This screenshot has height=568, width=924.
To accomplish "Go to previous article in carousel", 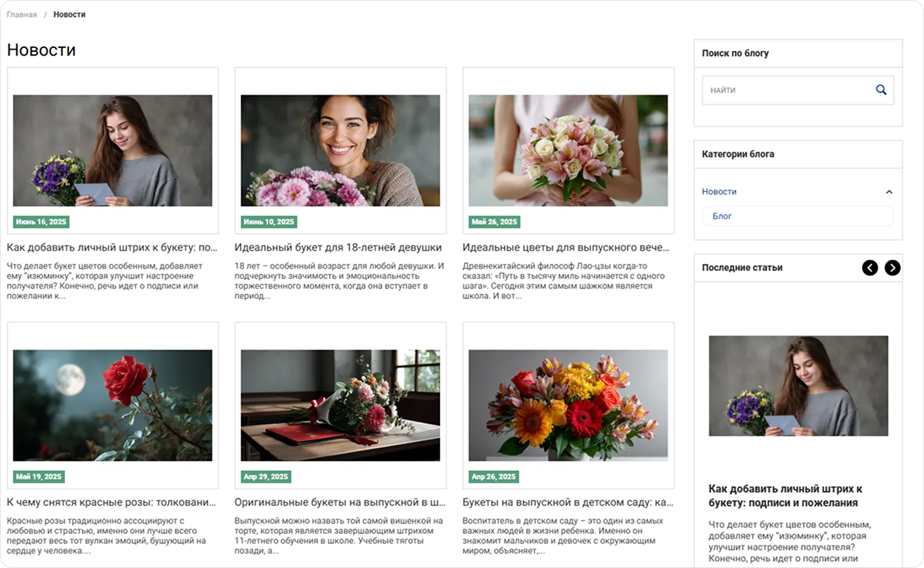I will [870, 268].
